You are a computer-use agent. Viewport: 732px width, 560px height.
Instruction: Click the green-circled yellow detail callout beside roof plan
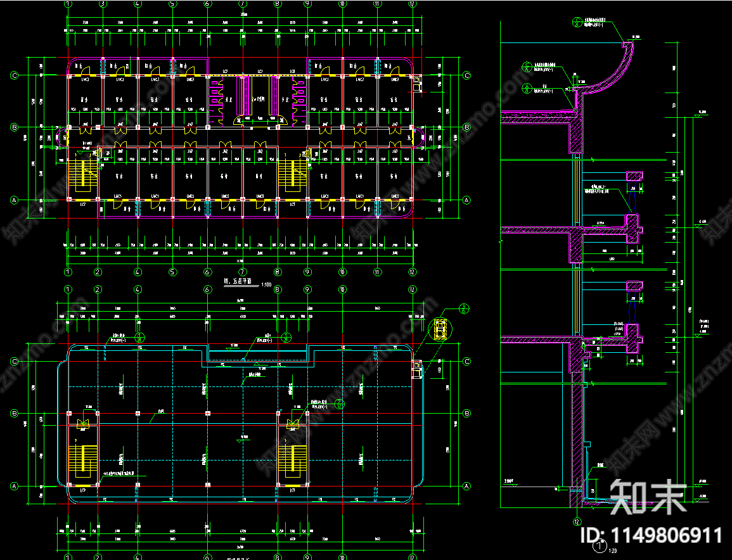(x=440, y=329)
